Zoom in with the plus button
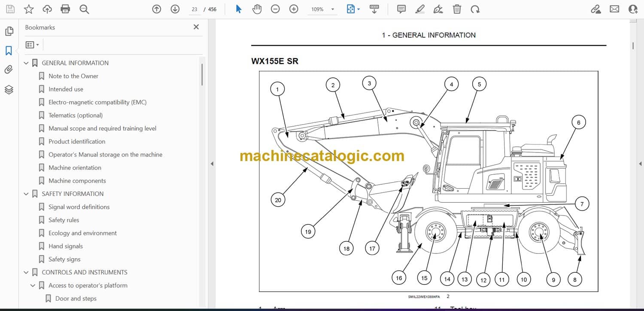 point(294,9)
